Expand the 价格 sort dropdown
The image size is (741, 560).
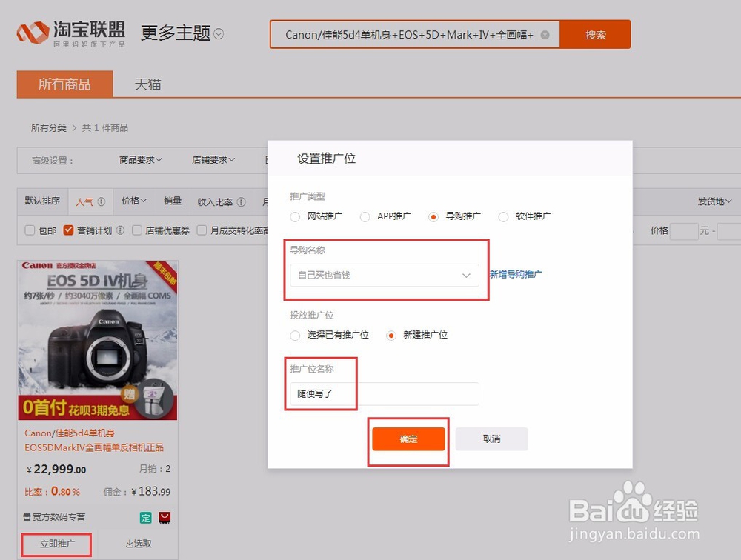click(x=134, y=201)
